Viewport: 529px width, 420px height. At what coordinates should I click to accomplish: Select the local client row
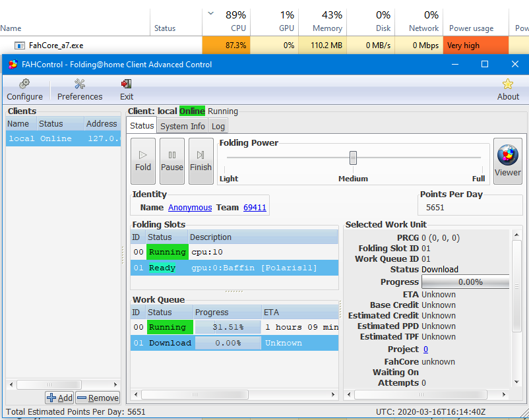tap(63, 138)
